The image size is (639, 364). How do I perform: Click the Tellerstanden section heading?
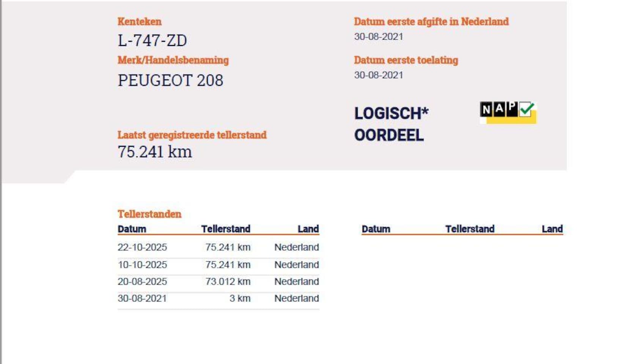point(150,214)
